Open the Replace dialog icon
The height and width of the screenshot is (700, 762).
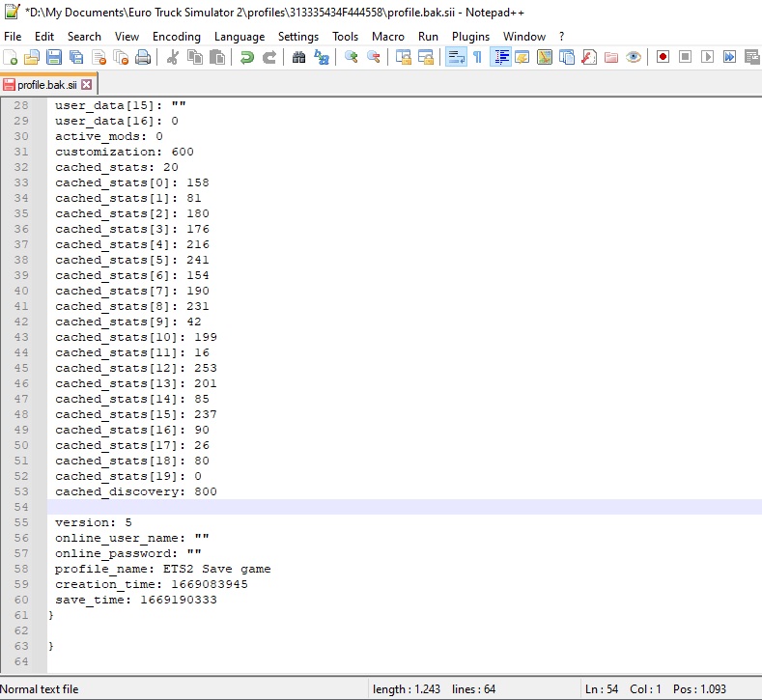pyautogui.click(x=322, y=57)
